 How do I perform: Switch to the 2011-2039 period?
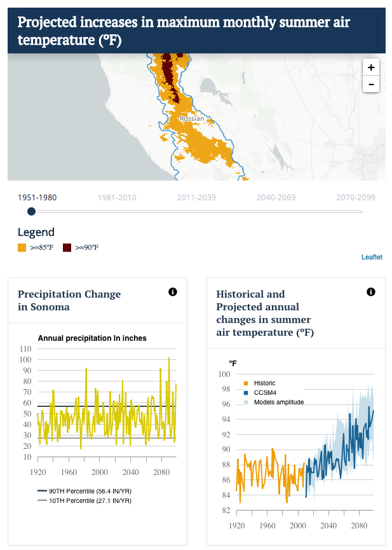pyautogui.click(x=196, y=198)
